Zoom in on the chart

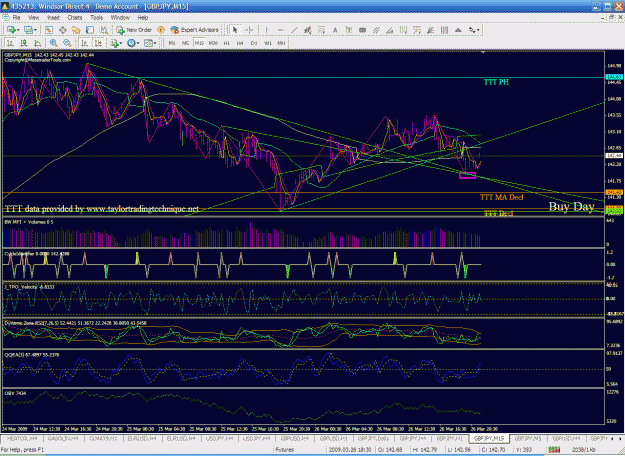coord(53,43)
